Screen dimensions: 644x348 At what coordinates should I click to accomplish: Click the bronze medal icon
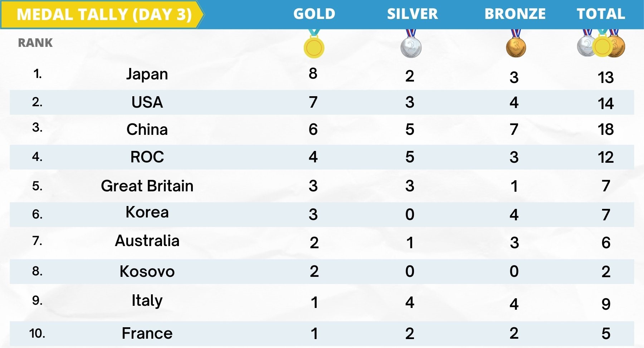(x=516, y=46)
